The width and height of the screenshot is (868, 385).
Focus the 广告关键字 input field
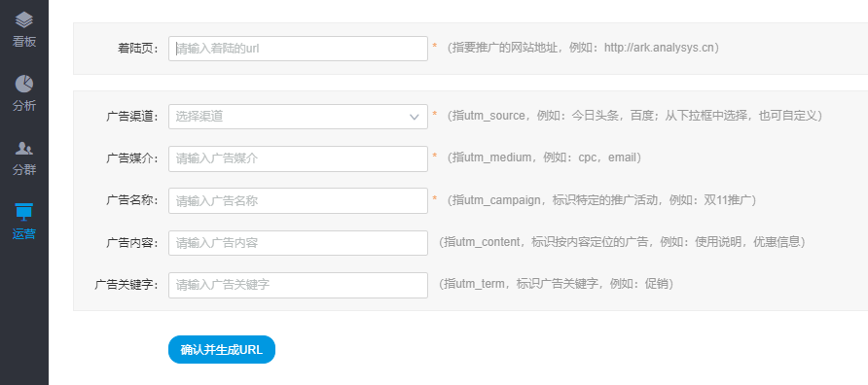point(298,285)
